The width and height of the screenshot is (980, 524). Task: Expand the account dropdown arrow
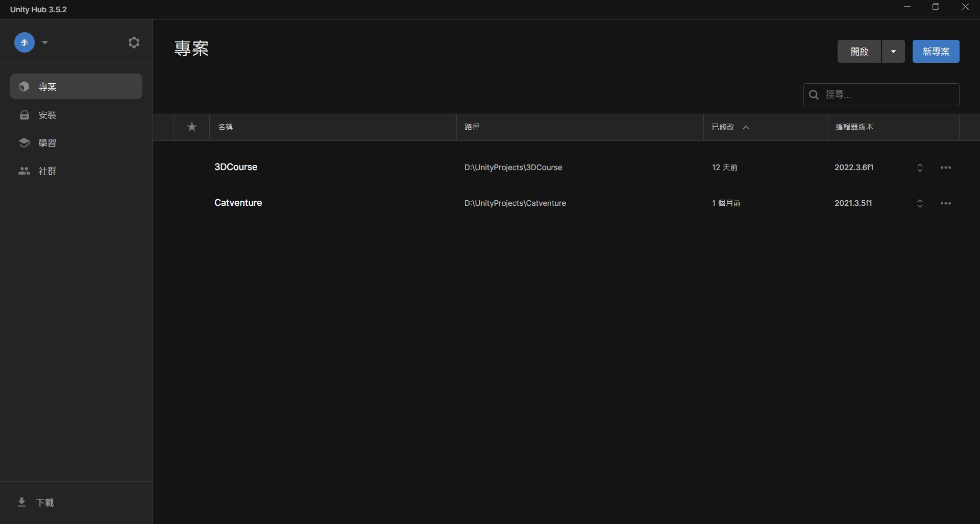(x=45, y=42)
